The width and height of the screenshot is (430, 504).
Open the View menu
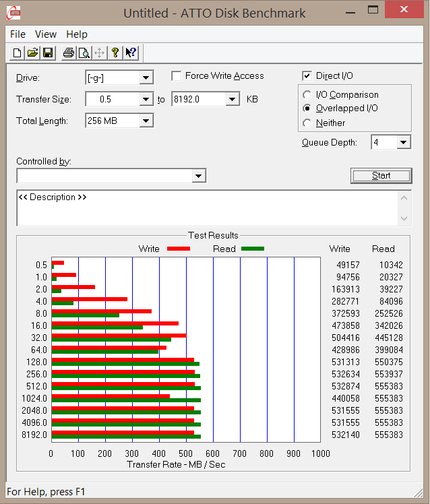click(46, 34)
